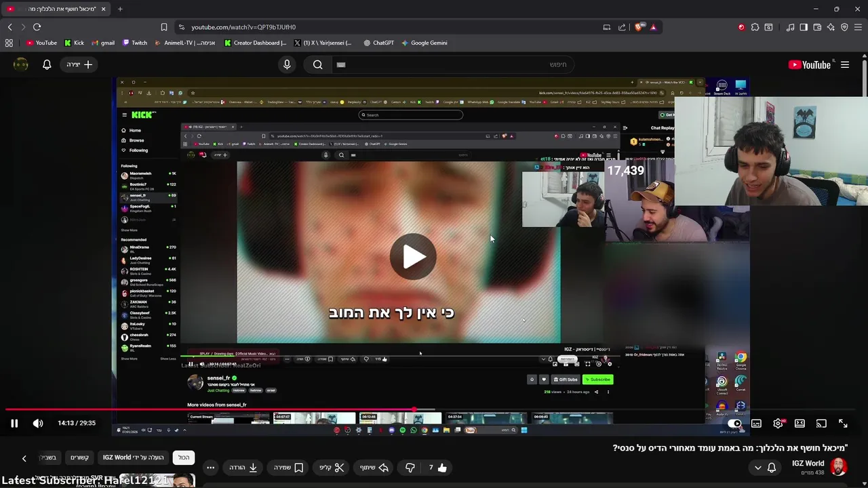Screen dimensions: 868x488
Task: Click the search magnifier button
Action: coord(317,64)
